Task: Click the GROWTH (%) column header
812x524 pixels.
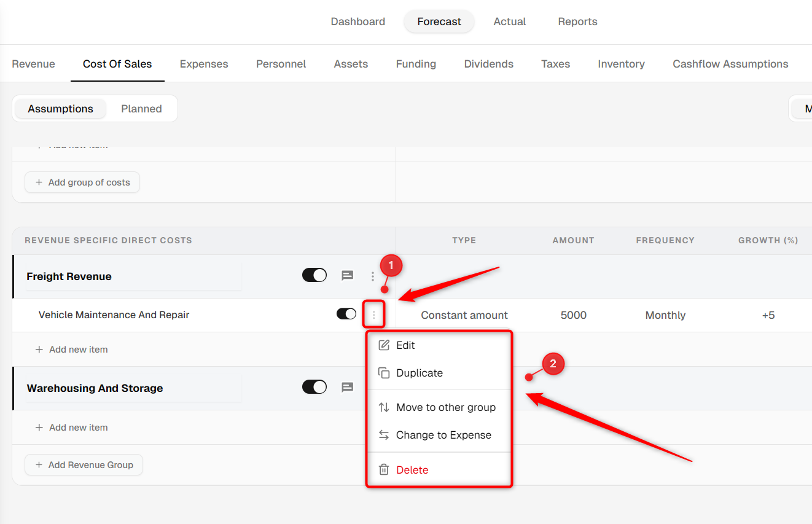Action: pyautogui.click(x=768, y=240)
